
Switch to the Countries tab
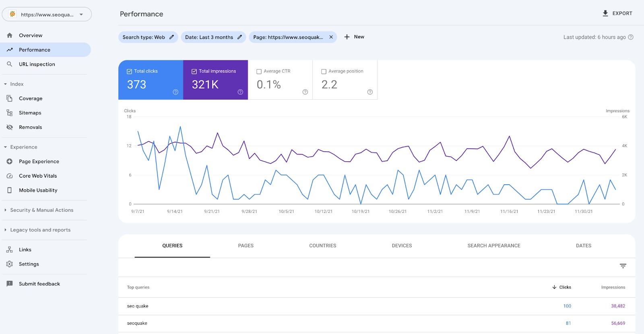tap(322, 245)
